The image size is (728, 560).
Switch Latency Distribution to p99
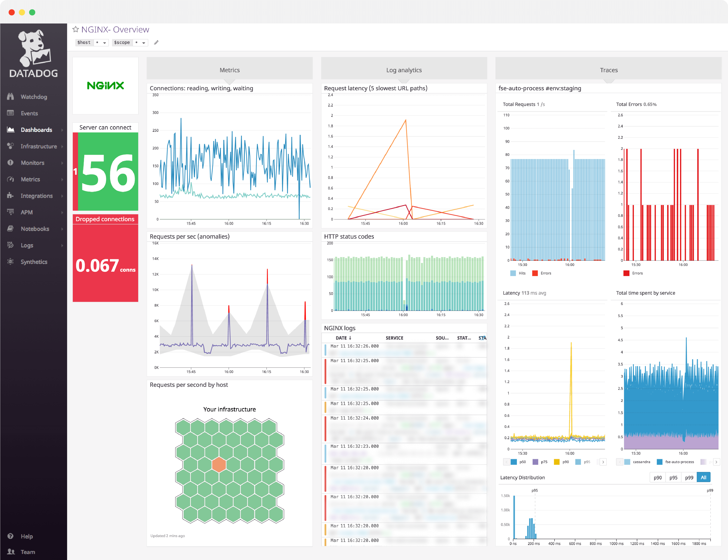pyautogui.click(x=689, y=477)
